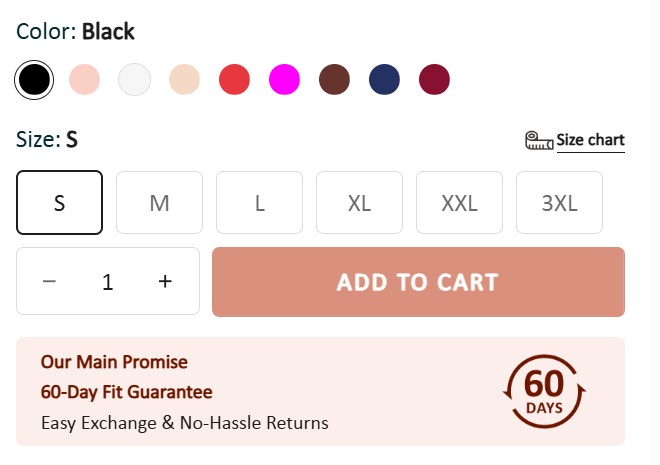Choose size M option
Screen dimensions: 660x465
159,203
